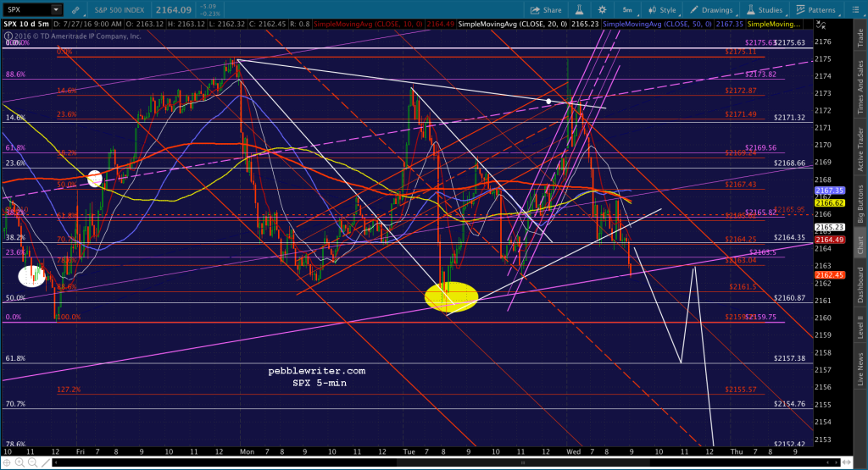Click the list menu icon at top right

point(855,9)
